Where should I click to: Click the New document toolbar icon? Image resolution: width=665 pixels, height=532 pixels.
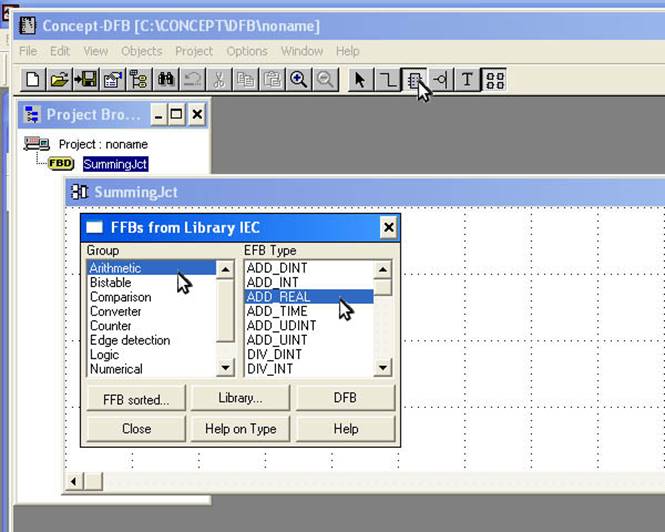[33, 79]
